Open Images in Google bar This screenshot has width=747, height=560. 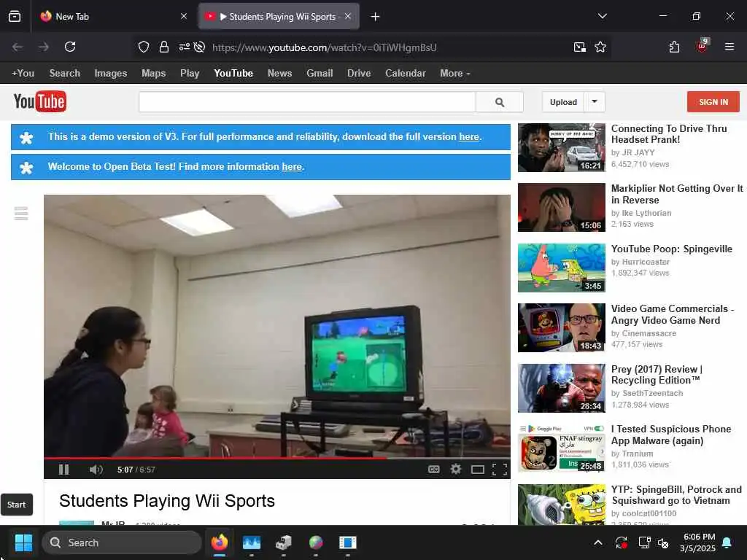[x=111, y=74]
